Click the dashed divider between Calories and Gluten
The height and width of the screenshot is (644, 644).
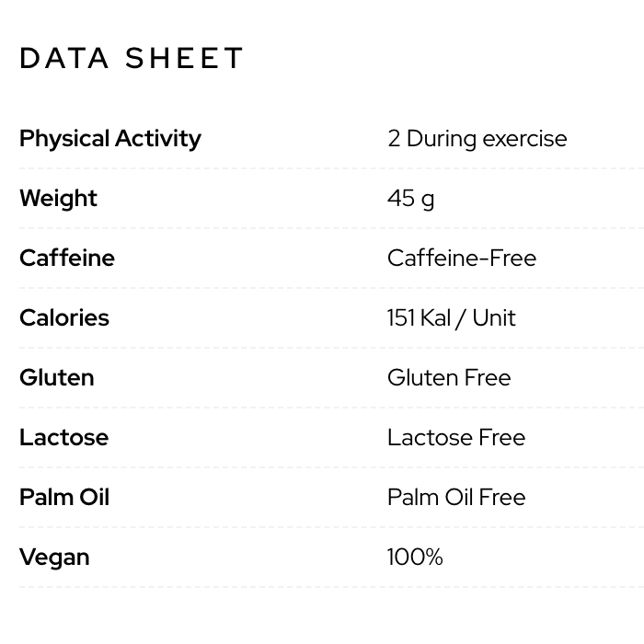(331, 348)
